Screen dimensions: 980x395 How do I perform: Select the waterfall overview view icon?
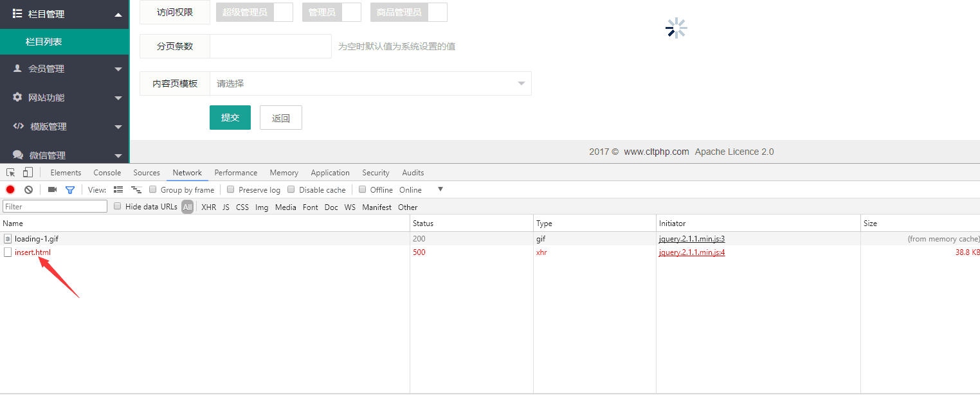point(136,189)
